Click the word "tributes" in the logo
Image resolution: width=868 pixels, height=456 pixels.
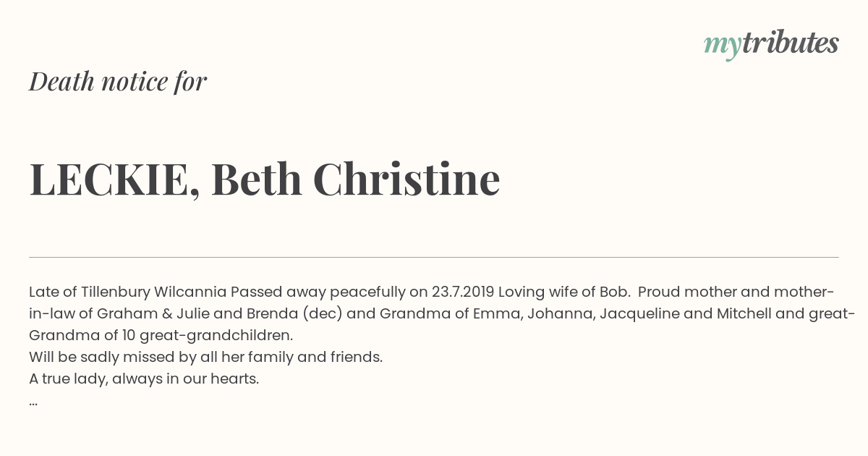[x=790, y=42]
